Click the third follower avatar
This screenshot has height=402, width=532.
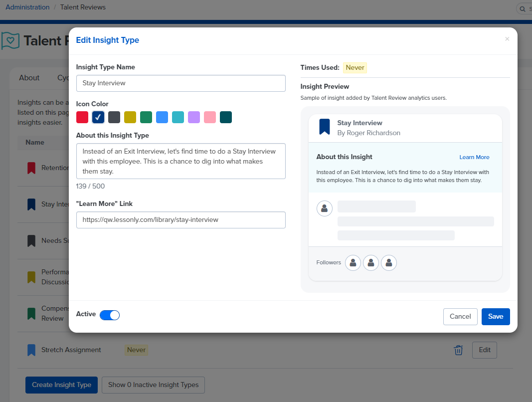coord(389,263)
